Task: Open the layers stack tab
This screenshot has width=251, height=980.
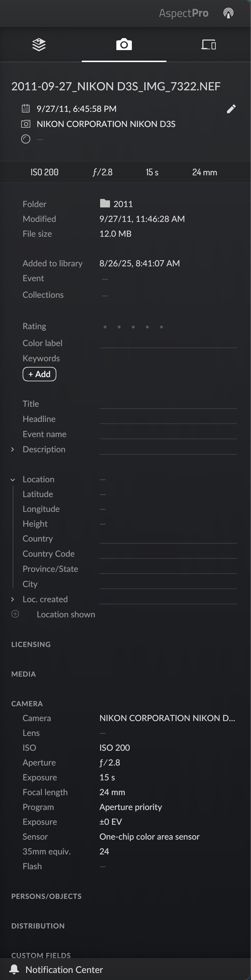Action: tap(39, 45)
